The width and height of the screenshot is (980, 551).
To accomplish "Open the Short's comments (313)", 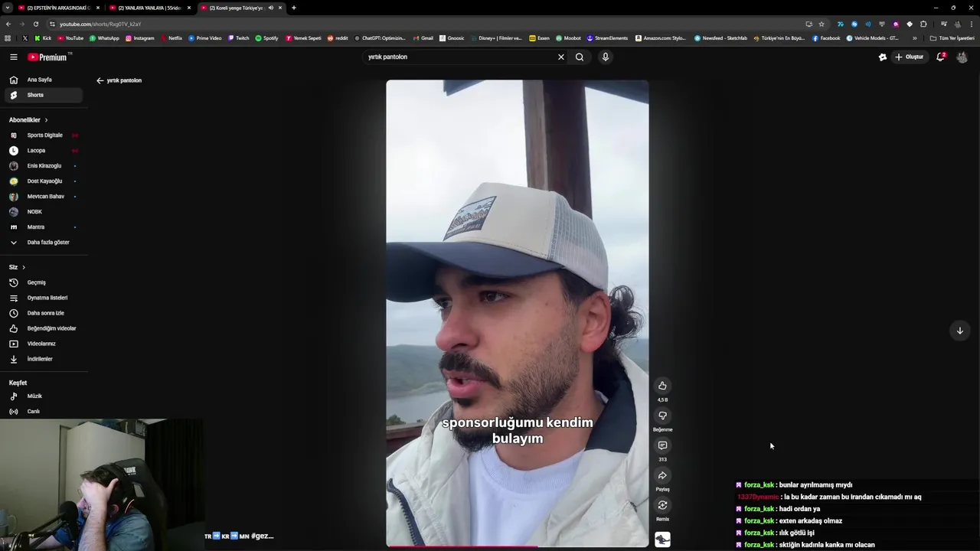I will point(662,445).
